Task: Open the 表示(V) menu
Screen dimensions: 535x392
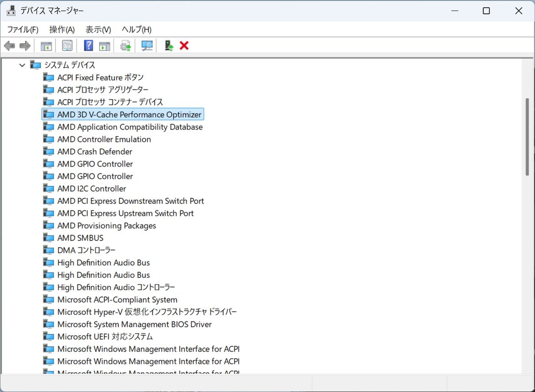Action: (98, 30)
